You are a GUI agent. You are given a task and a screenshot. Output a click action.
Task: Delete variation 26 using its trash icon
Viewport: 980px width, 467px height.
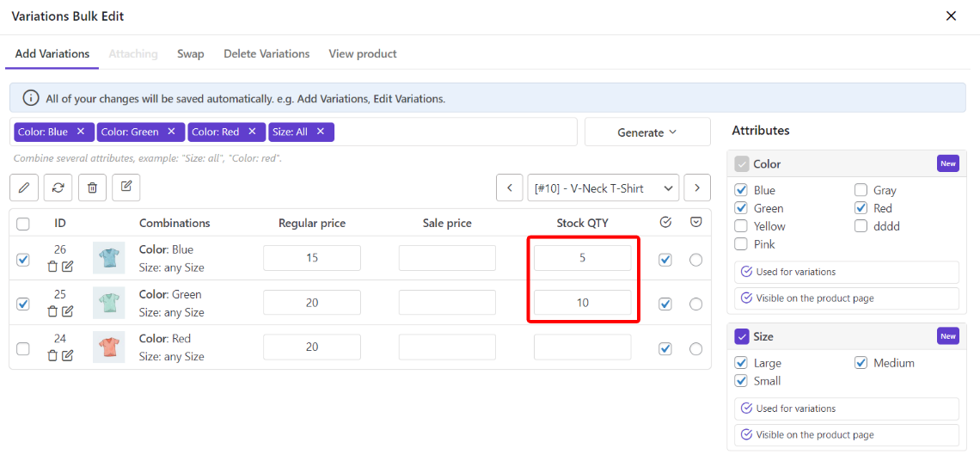pos(52,267)
